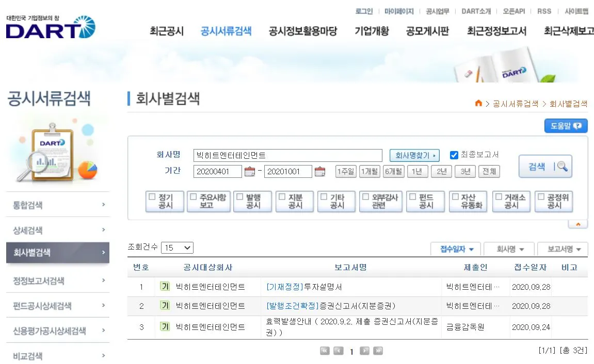Click the home breadcrumb icon
This screenshot has width=594, height=364.
pyautogui.click(x=478, y=103)
